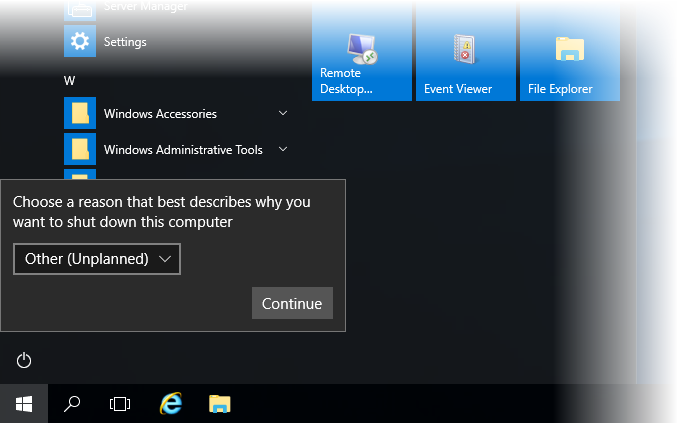Open Task View on the taskbar

point(120,404)
